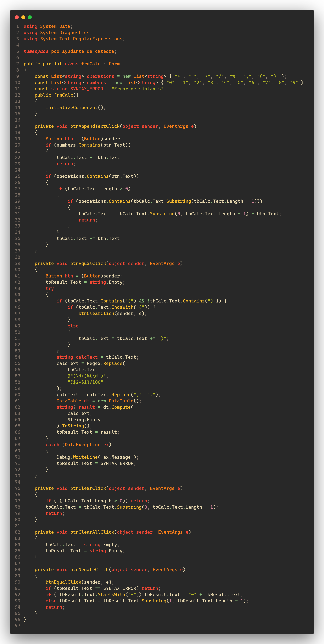Click the "Regex.Replace(" call text
Viewport: 324px width, 644px height.
pyautogui.click(x=106, y=364)
